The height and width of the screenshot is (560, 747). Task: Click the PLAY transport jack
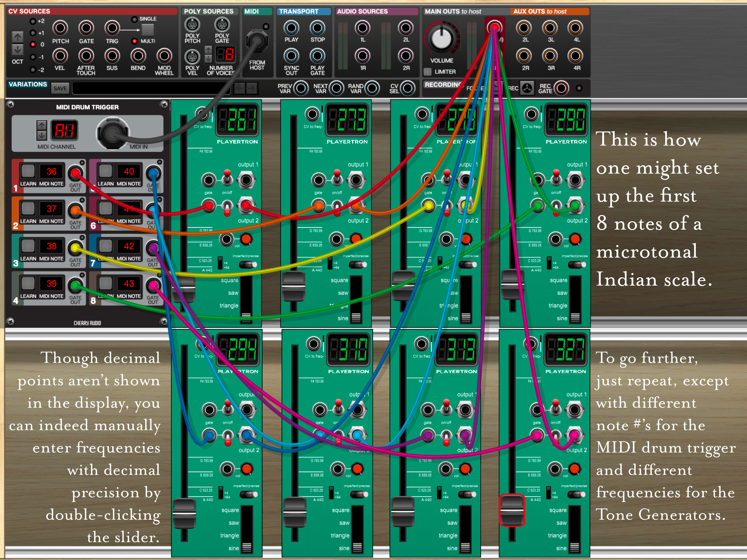click(291, 28)
